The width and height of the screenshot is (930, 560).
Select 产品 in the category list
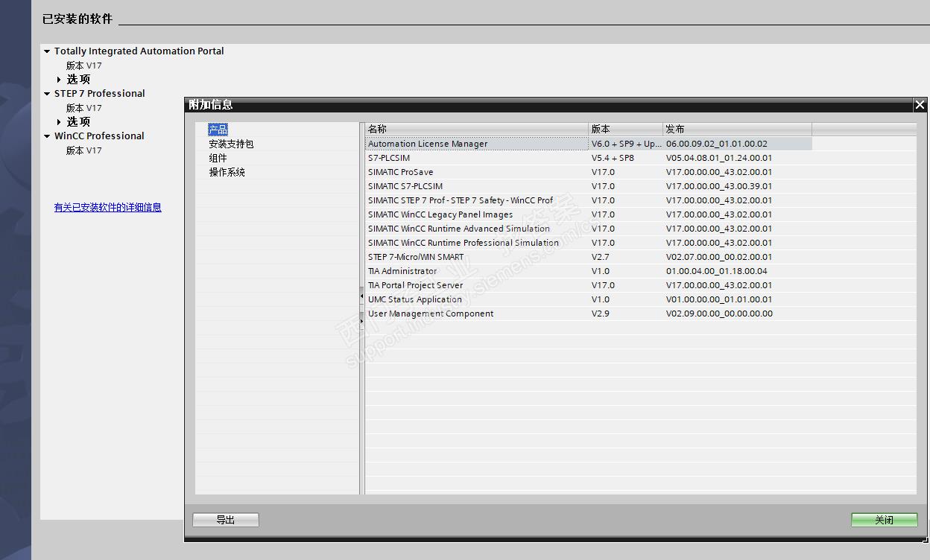click(218, 130)
